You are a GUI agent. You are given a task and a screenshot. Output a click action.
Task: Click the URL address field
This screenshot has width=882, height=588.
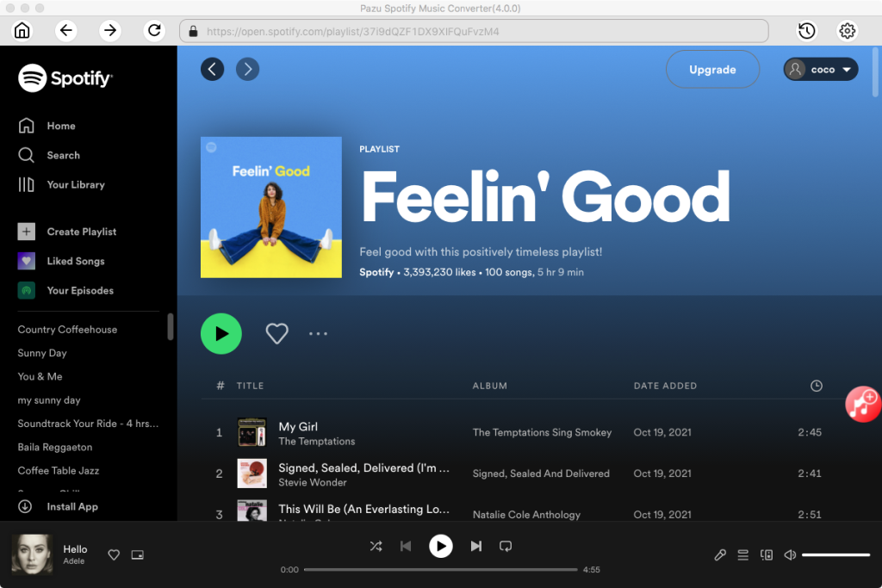[x=474, y=31]
